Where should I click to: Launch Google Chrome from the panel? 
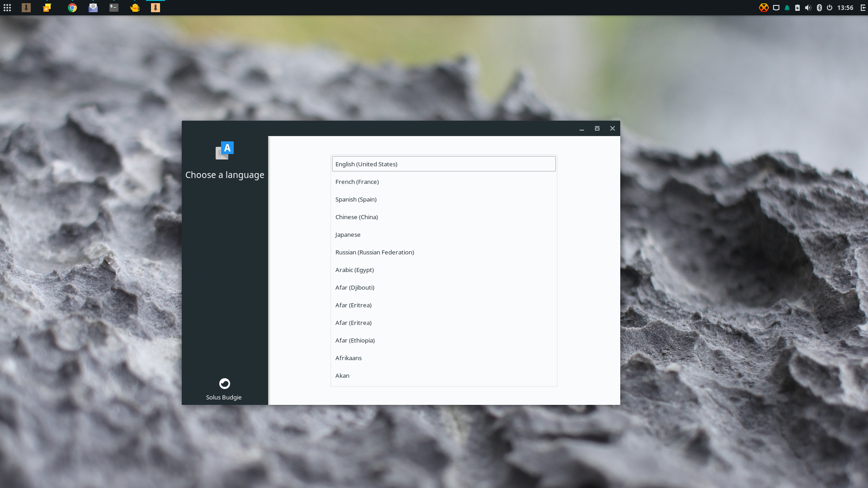point(72,8)
